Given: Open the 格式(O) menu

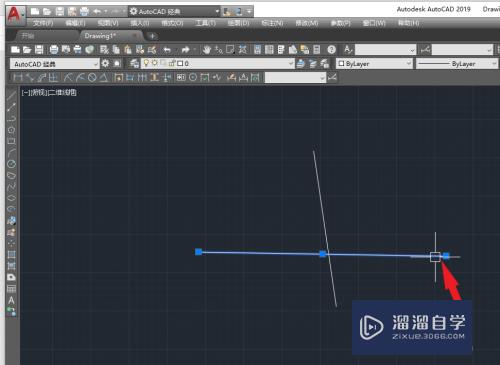Looking at the screenshot, I should tap(172, 23).
